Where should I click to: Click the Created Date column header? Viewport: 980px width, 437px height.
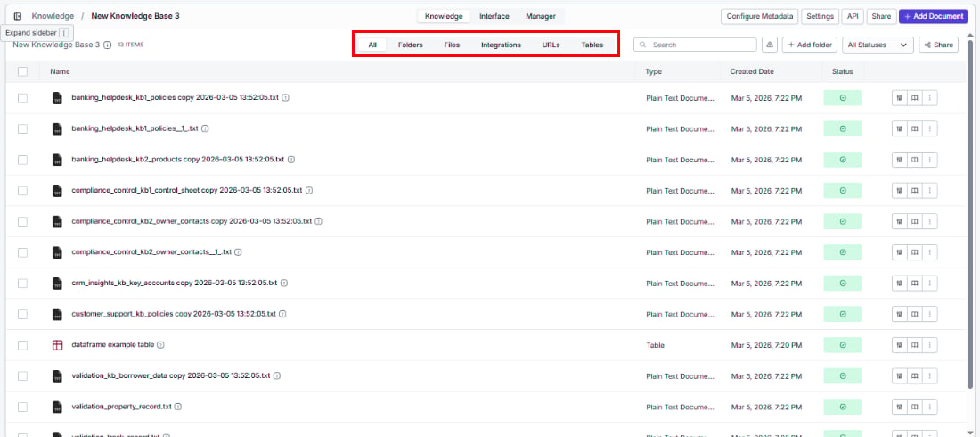752,71
